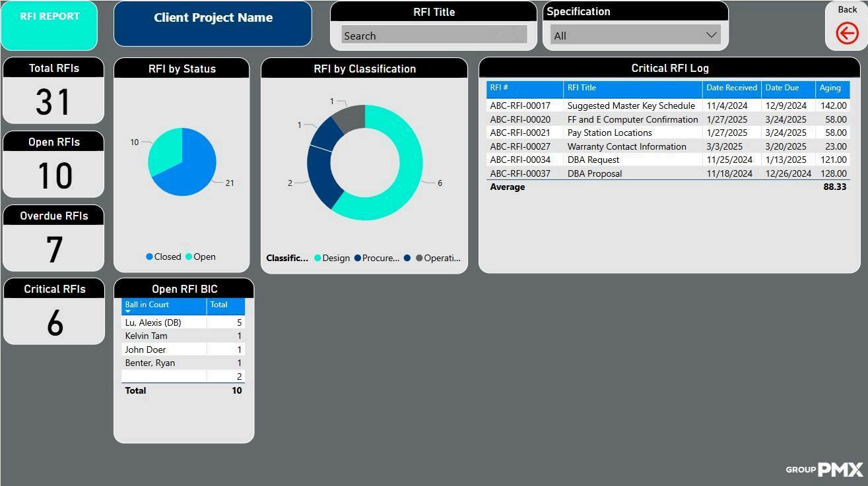Click the Warranty Contact Information title
The image size is (868, 486).
pos(626,146)
